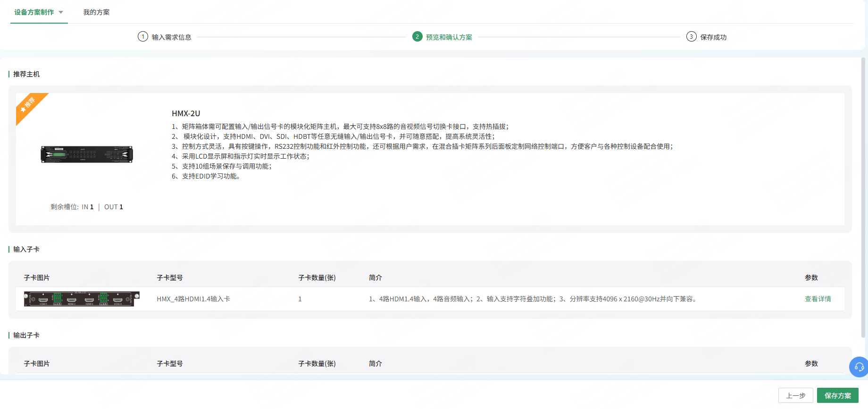Click the 输入需求信息 step label
This screenshot has width=868, height=409.
point(171,37)
